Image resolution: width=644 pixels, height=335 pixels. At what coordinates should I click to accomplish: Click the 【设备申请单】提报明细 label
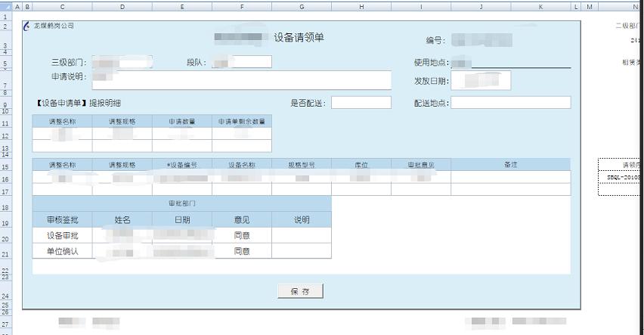(78, 103)
